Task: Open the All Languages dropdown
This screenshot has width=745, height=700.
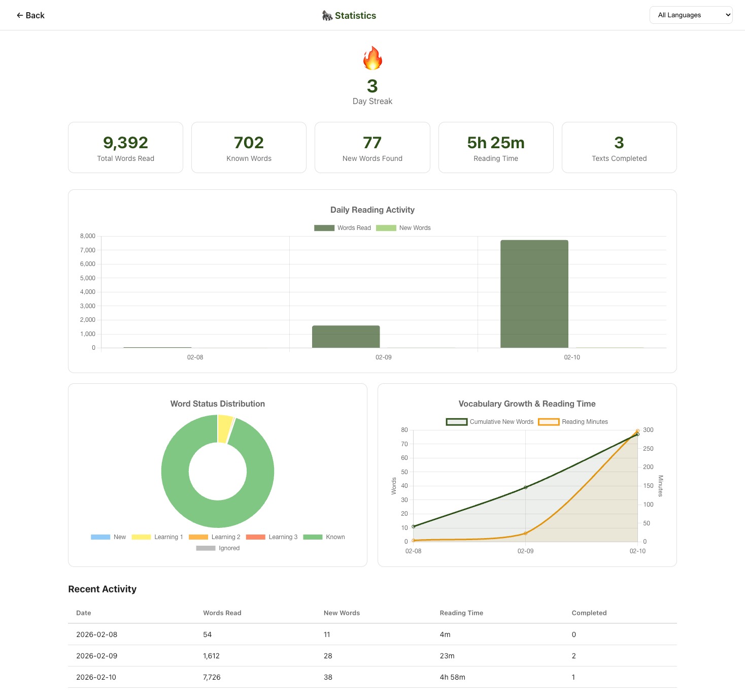Action: [x=691, y=15]
